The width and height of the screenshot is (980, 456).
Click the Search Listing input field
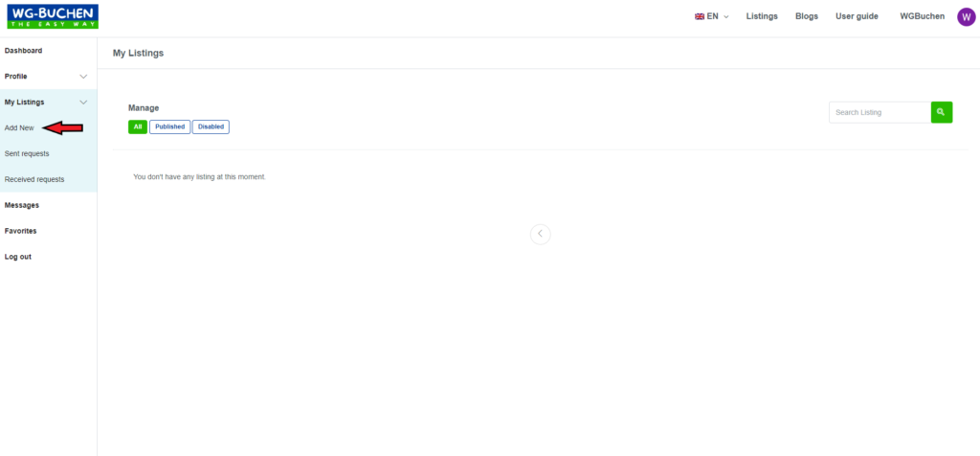tap(880, 113)
